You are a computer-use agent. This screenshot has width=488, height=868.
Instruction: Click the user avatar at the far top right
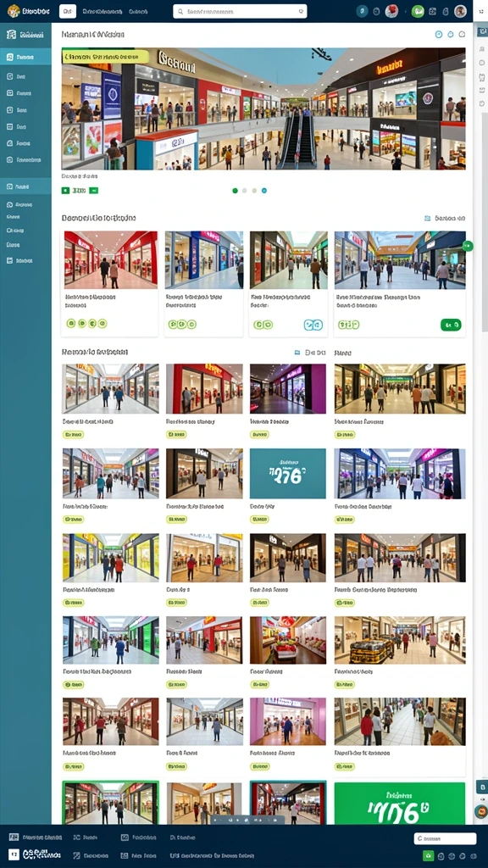coord(460,11)
